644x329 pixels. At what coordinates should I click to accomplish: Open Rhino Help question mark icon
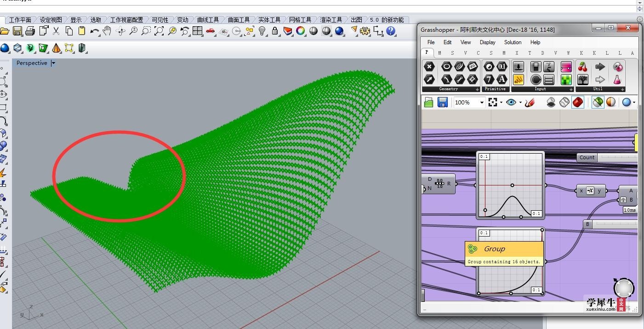pyautogui.click(x=391, y=31)
